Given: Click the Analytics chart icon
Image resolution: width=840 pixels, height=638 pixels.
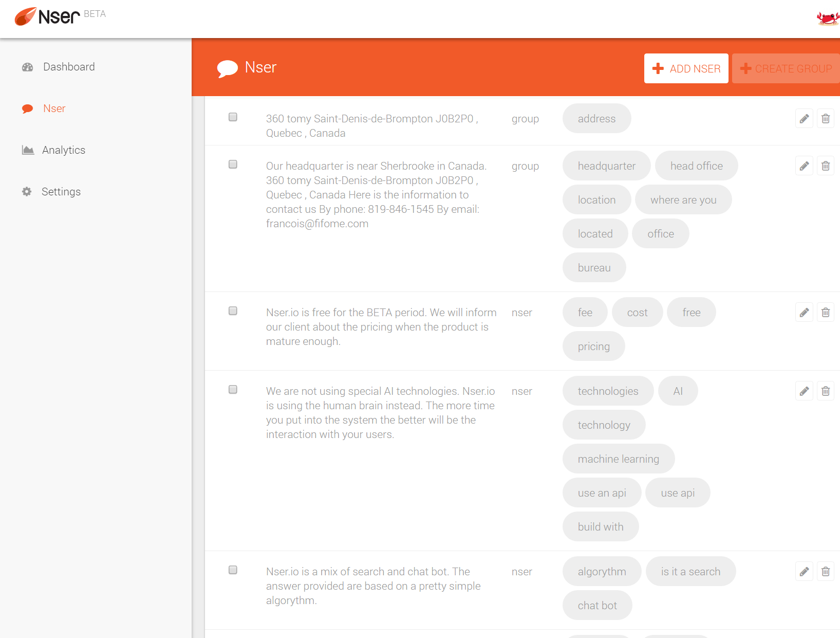Looking at the screenshot, I should 28,150.
